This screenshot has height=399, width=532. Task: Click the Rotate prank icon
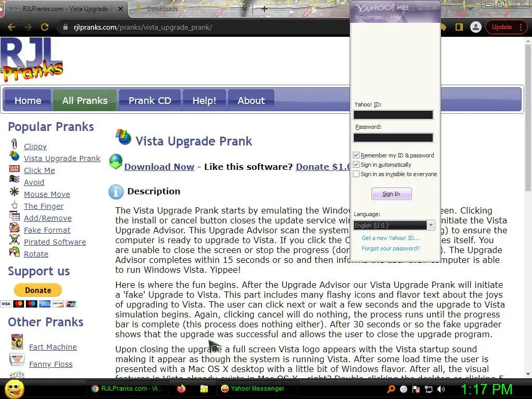14,251
